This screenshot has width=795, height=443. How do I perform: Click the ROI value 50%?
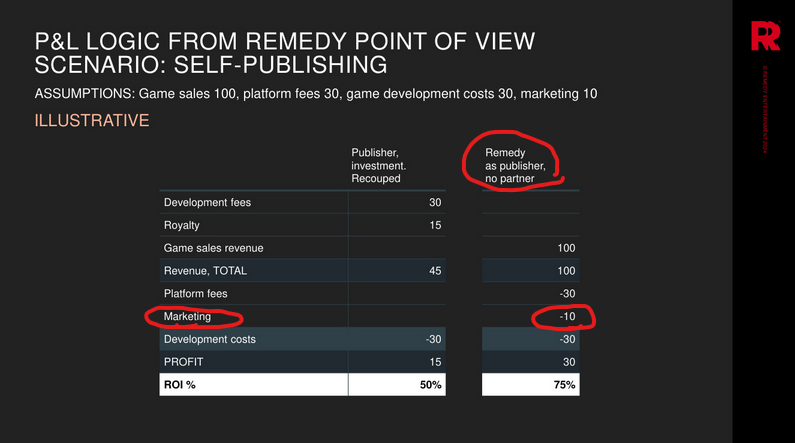430,385
